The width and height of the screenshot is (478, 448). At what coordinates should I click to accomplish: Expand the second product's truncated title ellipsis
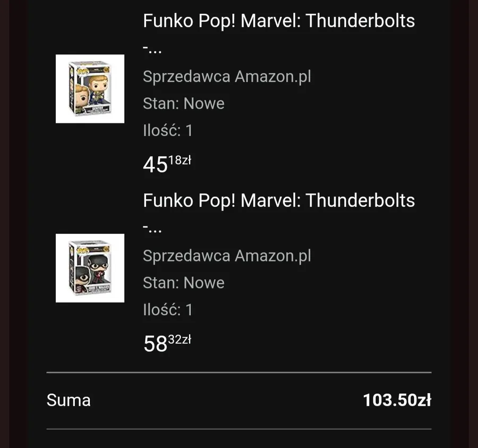click(x=152, y=228)
